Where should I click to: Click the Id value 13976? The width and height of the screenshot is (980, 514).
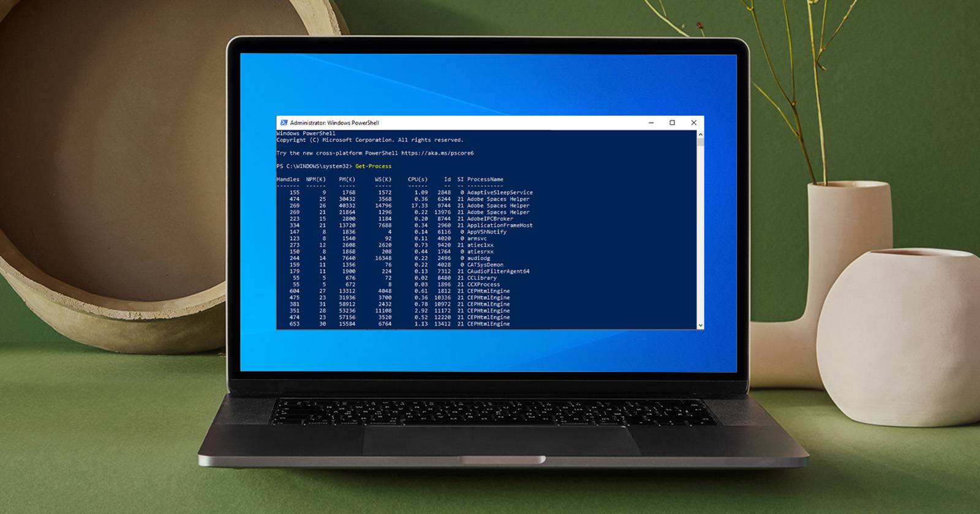click(x=442, y=212)
